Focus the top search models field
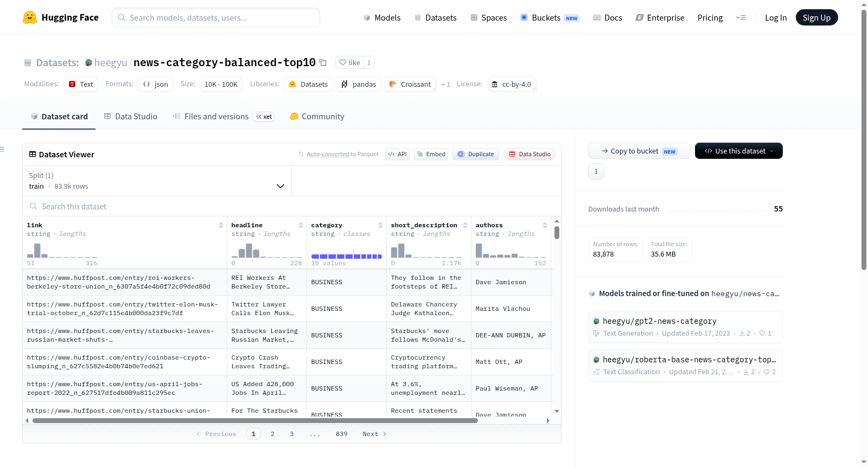This screenshot has height=467, width=868. pos(216,17)
